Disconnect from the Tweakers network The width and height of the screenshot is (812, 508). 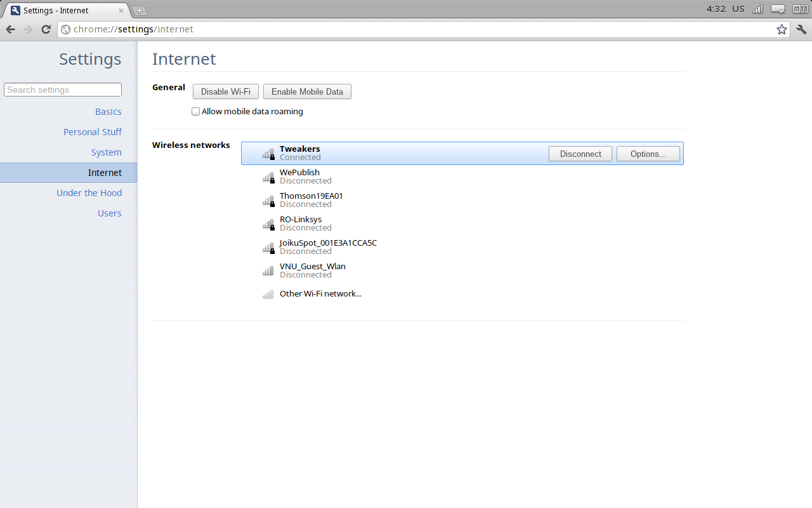(x=580, y=154)
